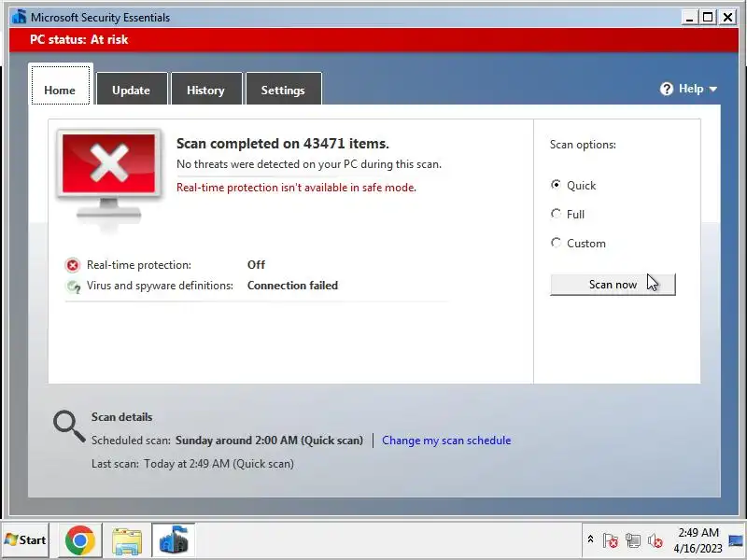The height and width of the screenshot is (560, 747).
Task: Click the magnifying glass Scan details icon
Action: click(x=69, y=427)
